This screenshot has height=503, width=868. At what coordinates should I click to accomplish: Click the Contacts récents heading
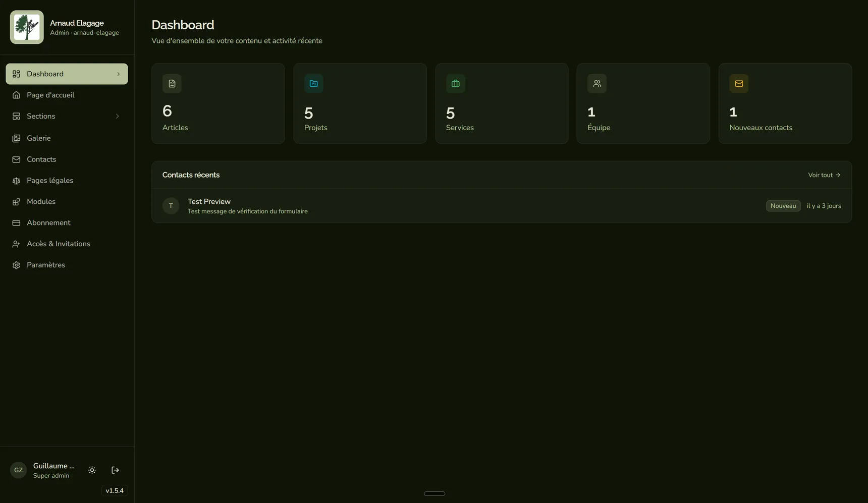click(191, 175)
